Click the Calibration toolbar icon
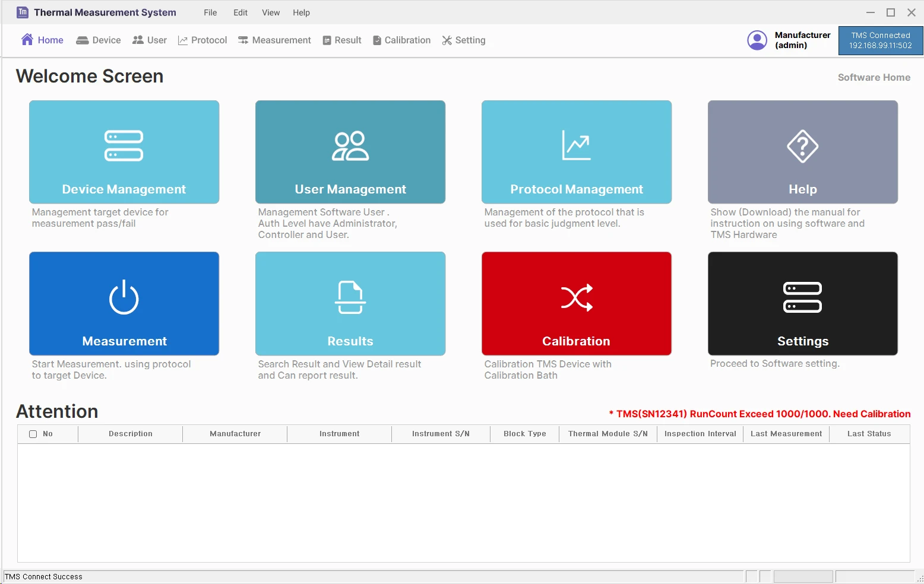The width and height of the screenshot is (924, 584). (377, 40)
